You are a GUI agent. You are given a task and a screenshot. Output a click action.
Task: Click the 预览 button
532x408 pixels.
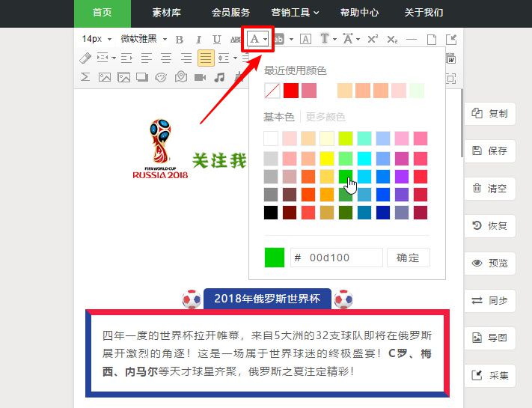click(x=490, y=263)
